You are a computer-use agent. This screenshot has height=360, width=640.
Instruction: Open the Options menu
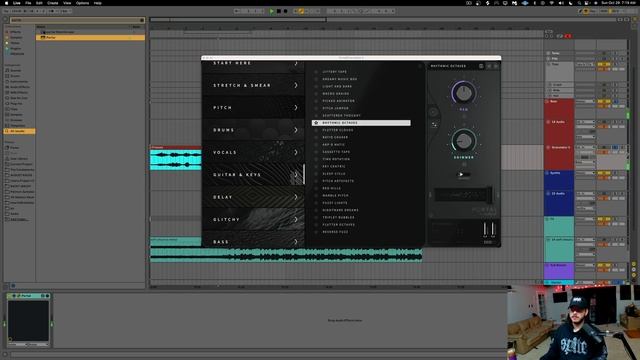82,3
